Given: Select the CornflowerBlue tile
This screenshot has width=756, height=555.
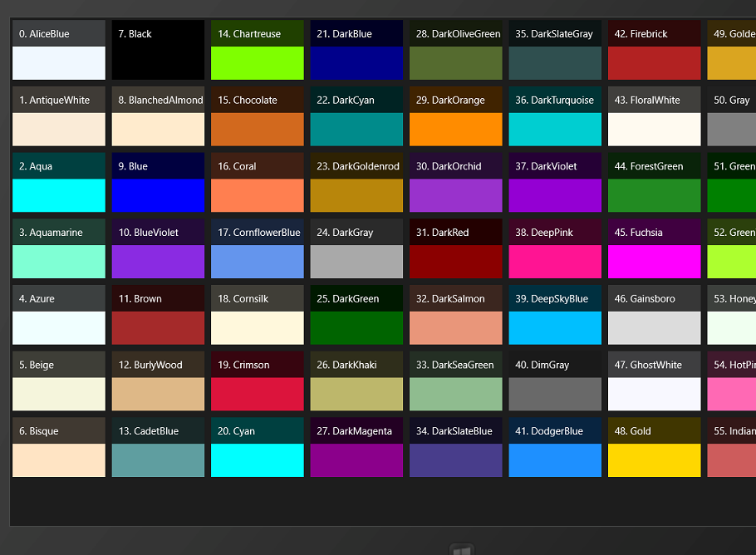Looking at the screenshot, I should click(258, 248).
